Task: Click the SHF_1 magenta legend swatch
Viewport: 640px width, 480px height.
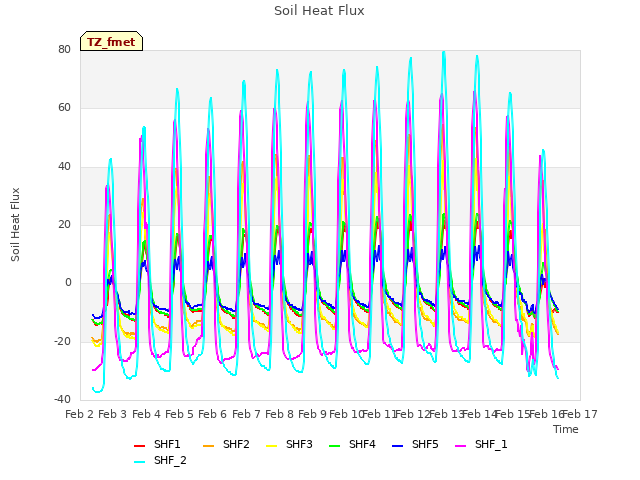Action: (460, 445)
